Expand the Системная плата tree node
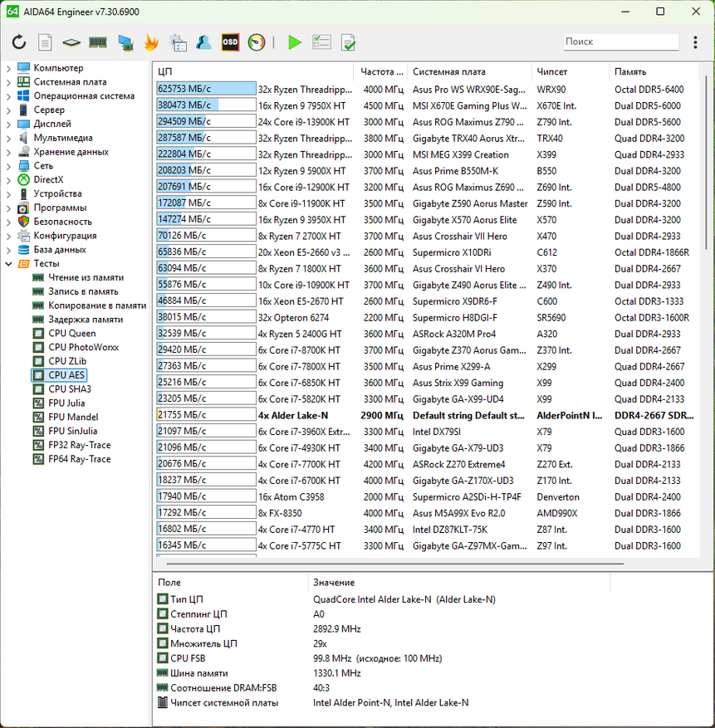The width and height of the screenshot is (715, 728). click(8, 82)
